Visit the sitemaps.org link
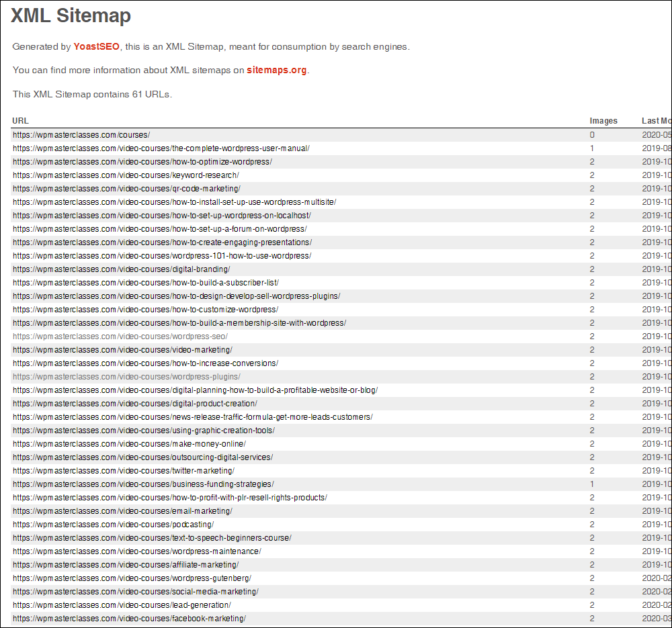The height and width of the screenshot is (628, 672). (x=276, y=71)
